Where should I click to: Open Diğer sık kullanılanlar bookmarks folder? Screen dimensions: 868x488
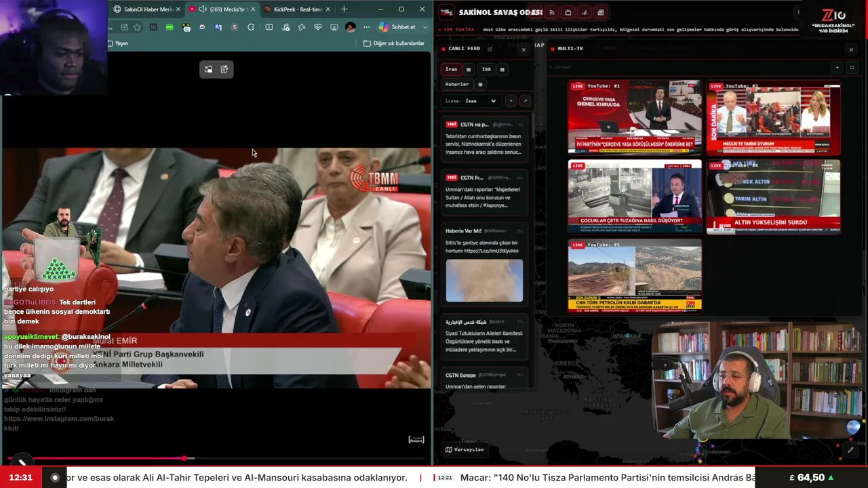[x=394, y=43]
